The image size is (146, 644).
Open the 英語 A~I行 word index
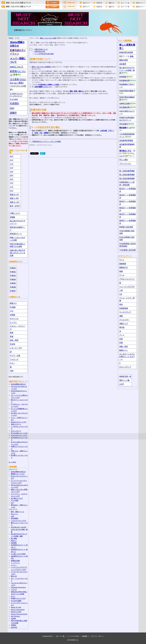[x=14, y=195]
